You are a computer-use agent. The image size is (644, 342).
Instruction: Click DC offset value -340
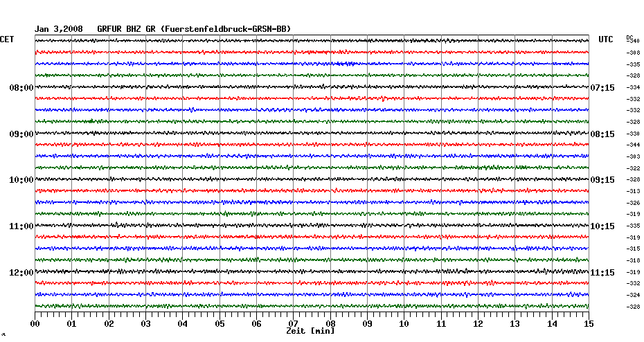pyautogui.click(x=634, y=41)
